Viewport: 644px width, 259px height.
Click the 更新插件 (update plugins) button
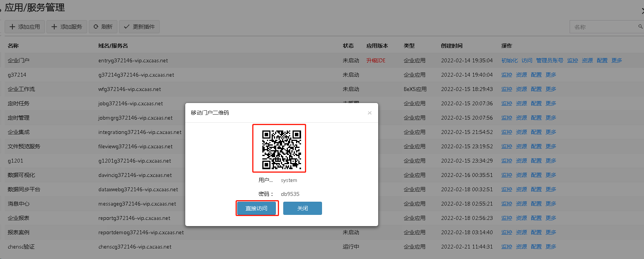[x=139, y=27]
